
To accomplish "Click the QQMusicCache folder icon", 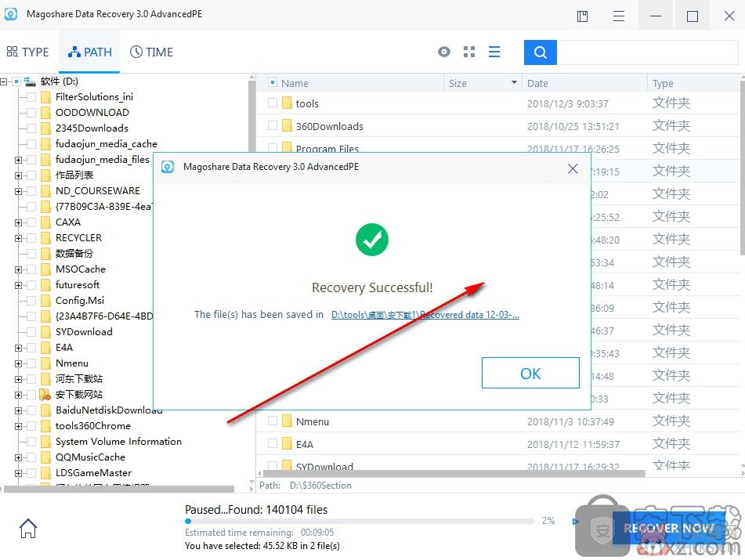I will pos(45,457).
